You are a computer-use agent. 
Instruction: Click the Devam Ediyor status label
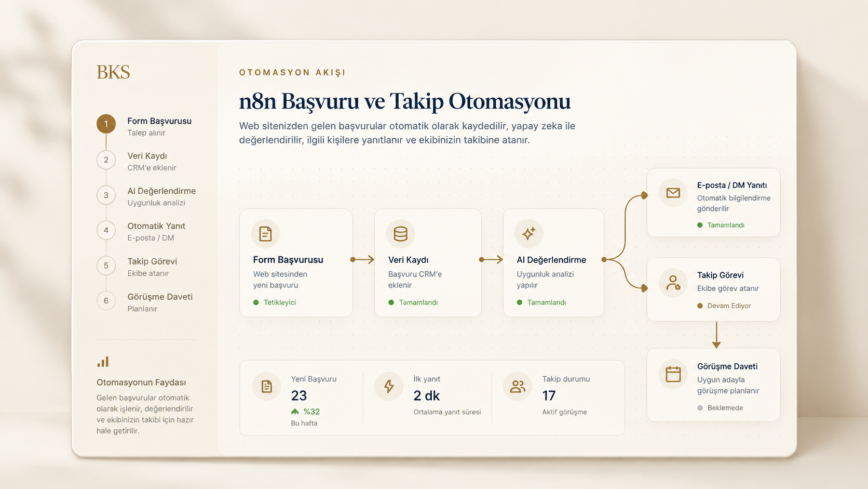coord(729,306)
